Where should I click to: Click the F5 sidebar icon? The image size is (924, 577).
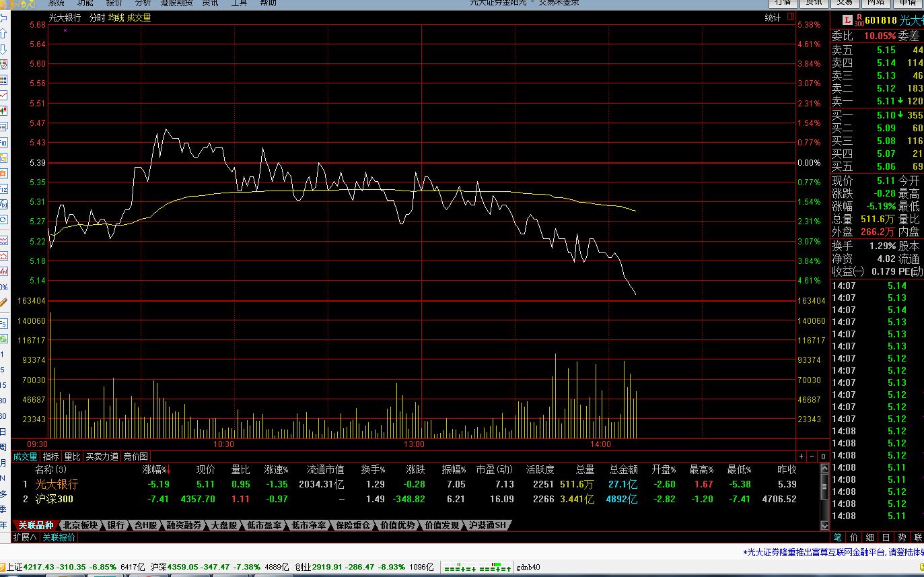point(3,324)
